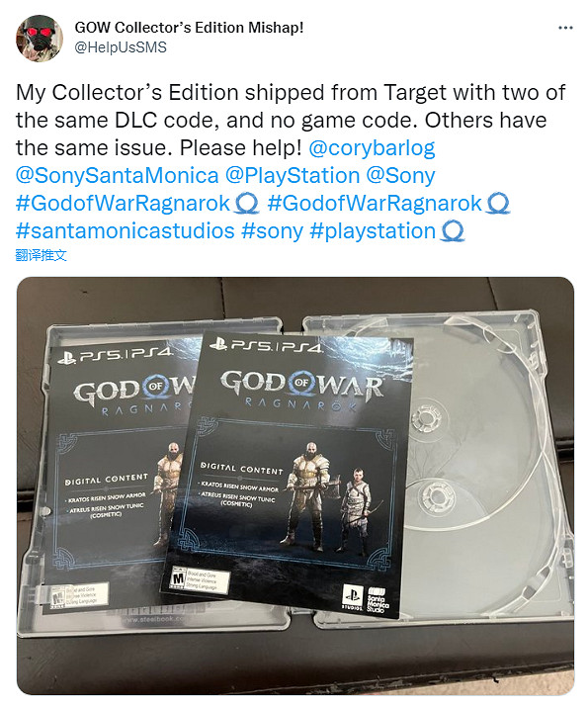
Task: Click the omega emoji after first #GodofWarRagnarok
Action: coord(247,204)
